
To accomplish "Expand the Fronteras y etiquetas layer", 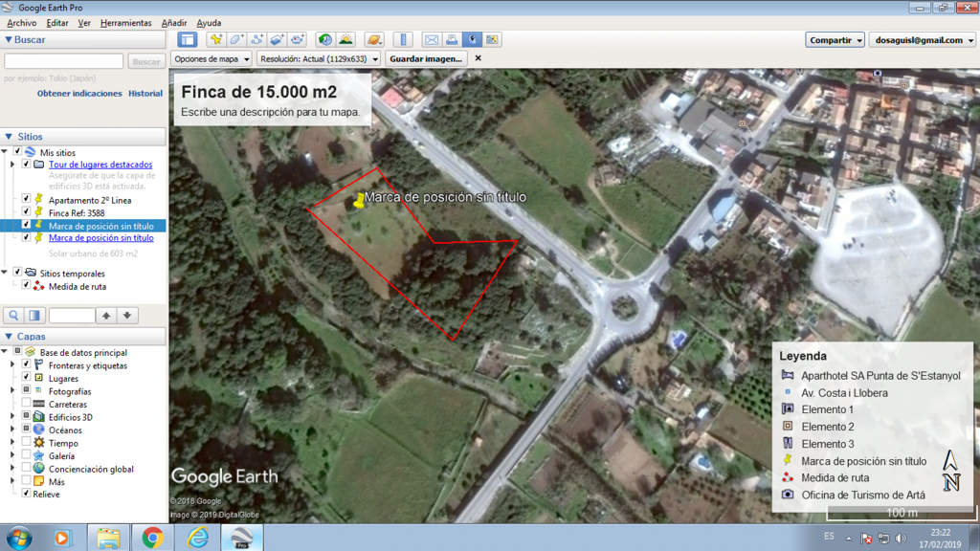I will tap(12, 365).
